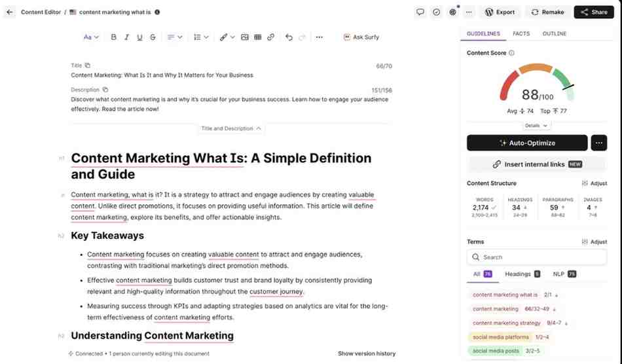Open Content Score info icon
This screenshot has width=622, height=364.
(512, 53)
